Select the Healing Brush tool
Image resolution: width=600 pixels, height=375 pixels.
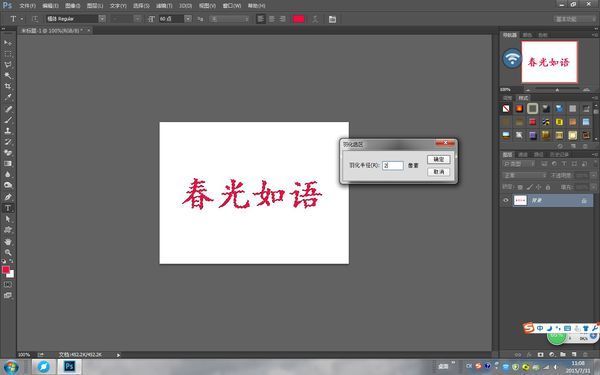click(8, 109)
